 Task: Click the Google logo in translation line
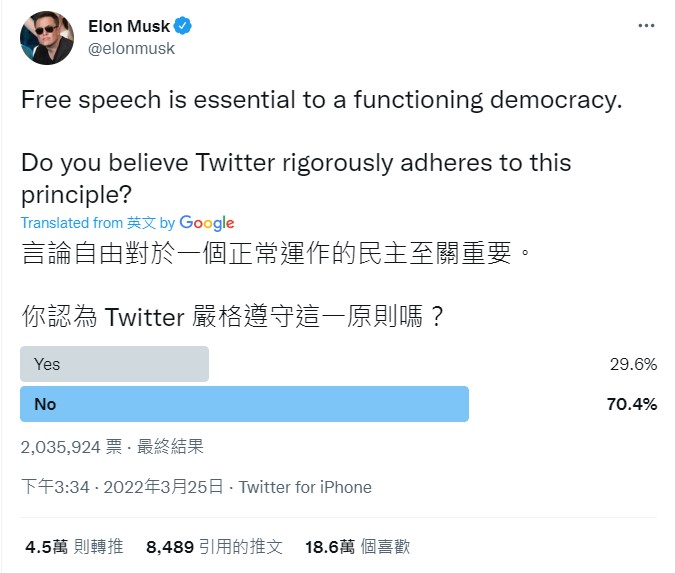pos(207,223)
